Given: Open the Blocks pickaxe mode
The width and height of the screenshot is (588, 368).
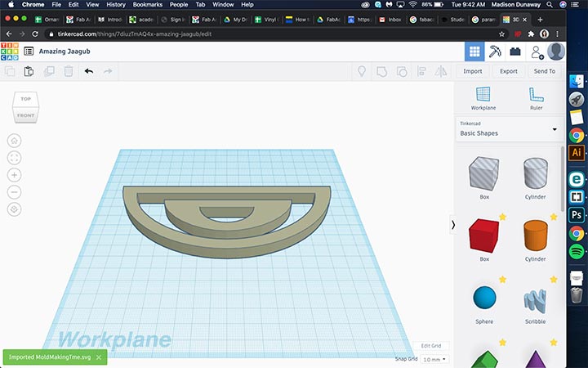Looking at the screenshot, I should 495,52.
